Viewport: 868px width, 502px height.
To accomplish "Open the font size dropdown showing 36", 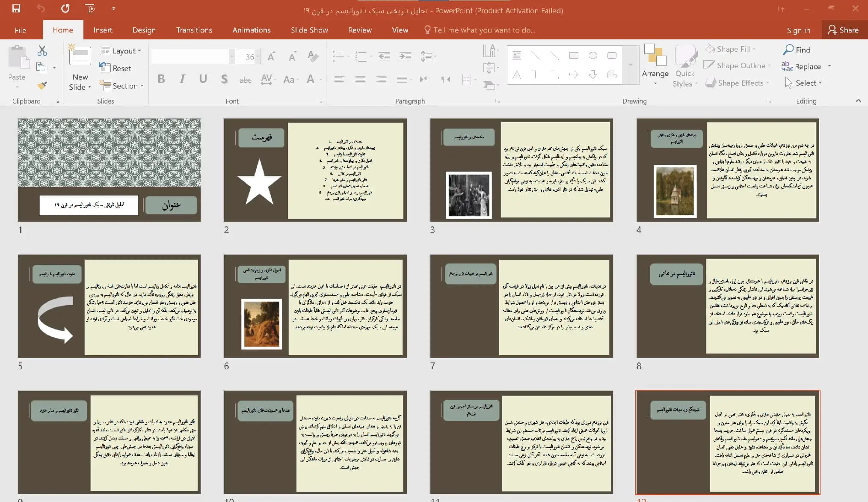I will pyautogui.click(x=258, y=56).
